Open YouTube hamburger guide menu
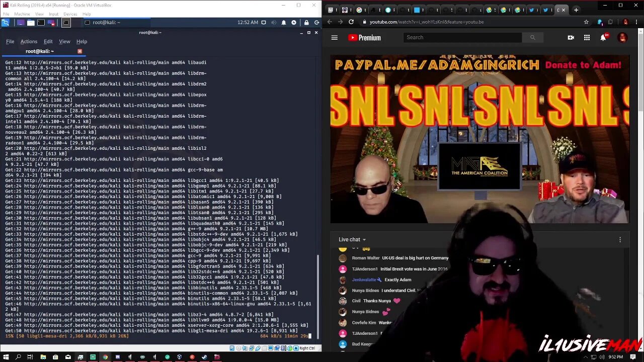Viewport: 644px width, 362px height. pyautogui.click(x=334, y=37)
